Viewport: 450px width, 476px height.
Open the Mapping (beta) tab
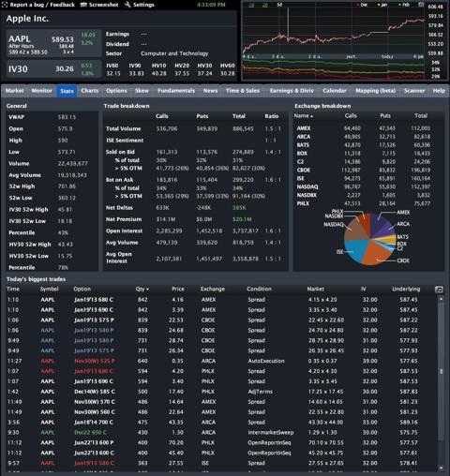coord(376,91)
